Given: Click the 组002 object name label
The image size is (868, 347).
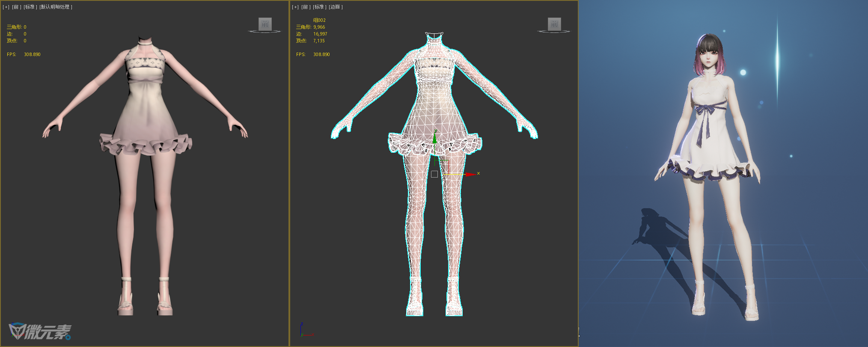Looking at the screenshot, I should pyautogui.click(x=319, y=20).
